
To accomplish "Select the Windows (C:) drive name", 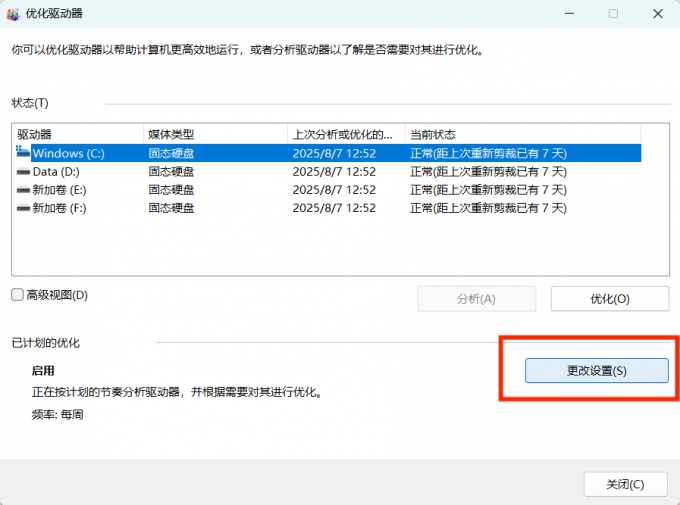I will [69, 154].
